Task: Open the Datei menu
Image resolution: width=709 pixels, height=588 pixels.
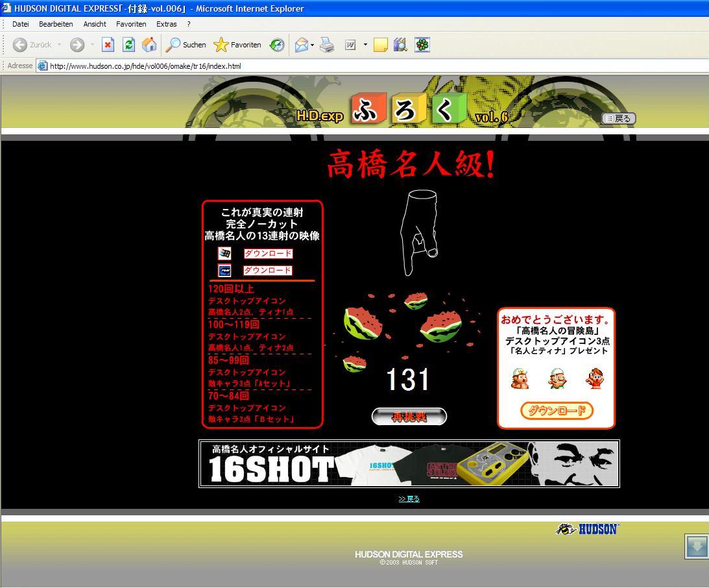Action: click(x=20, y=25)
